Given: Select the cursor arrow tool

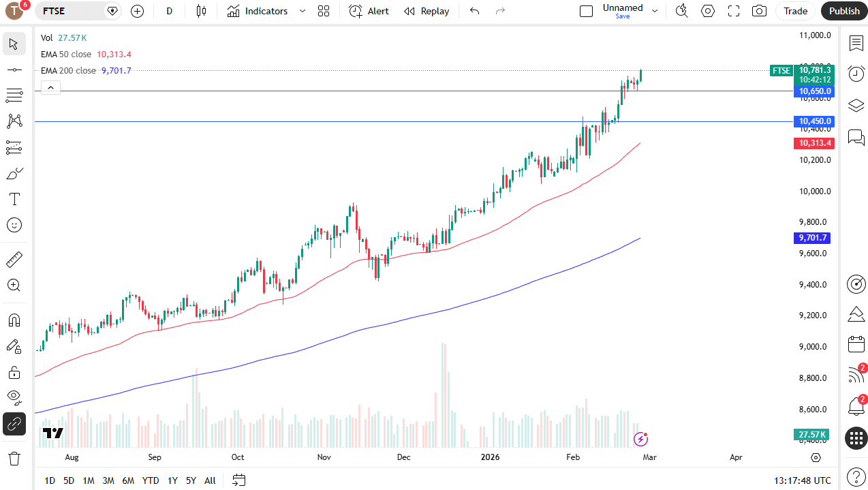Looking at the screenshot, I should click(x=14, y=44).
